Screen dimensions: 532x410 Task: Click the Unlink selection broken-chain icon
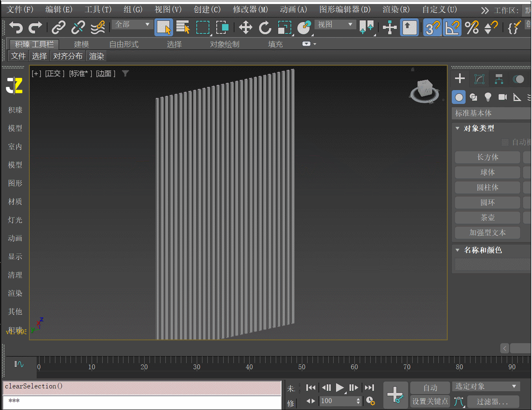[x=78, y=28]
